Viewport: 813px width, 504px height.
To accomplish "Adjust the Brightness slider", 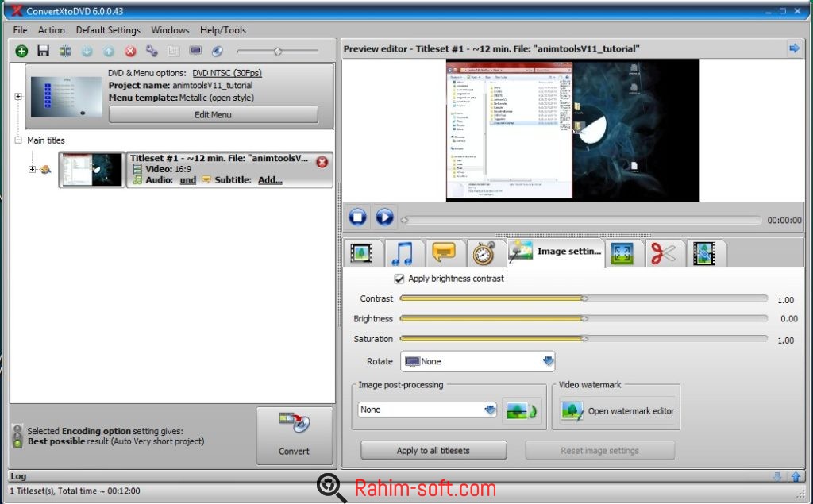I will pyautogui.click(x=584, y=318).
